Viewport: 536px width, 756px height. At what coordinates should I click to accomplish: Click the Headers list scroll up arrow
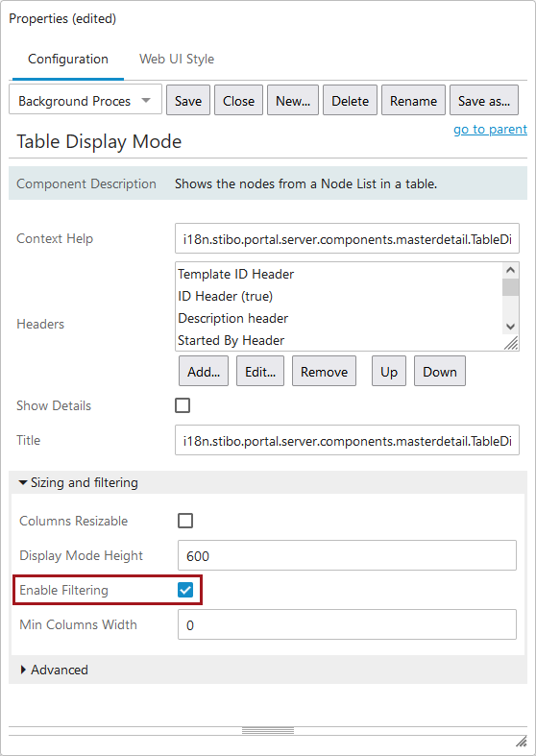pos(510,271)
